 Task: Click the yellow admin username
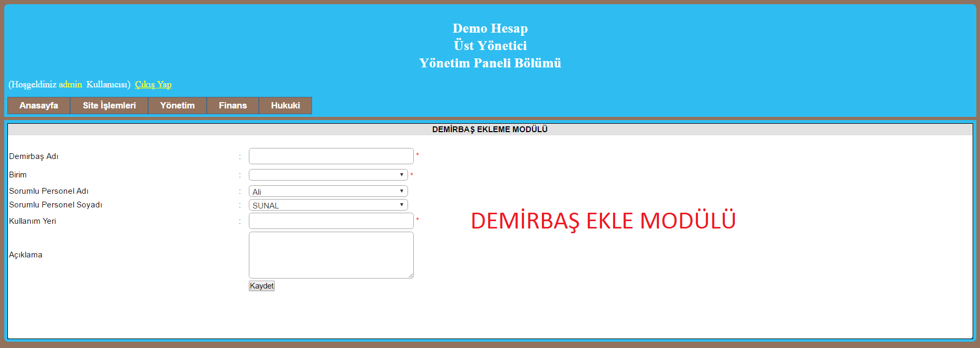click(70, 84)
